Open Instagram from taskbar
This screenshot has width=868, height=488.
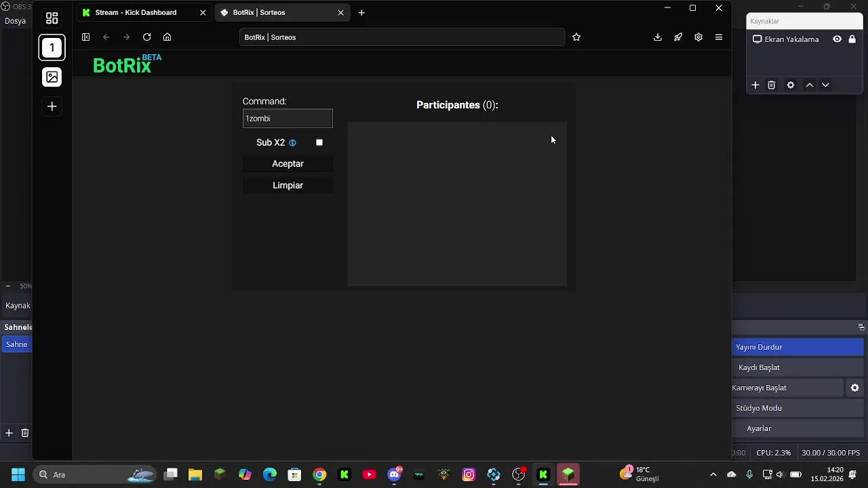469,474
